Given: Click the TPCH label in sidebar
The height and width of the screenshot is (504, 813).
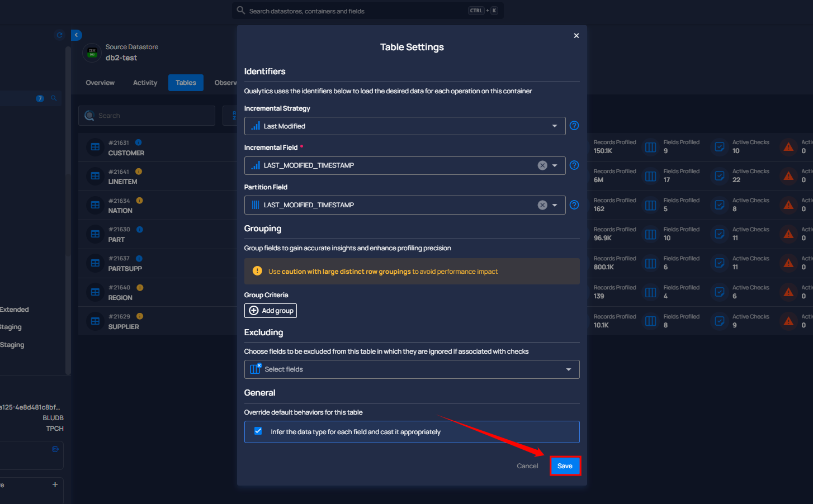Looking at the screenshot, I should coord(55,429).
